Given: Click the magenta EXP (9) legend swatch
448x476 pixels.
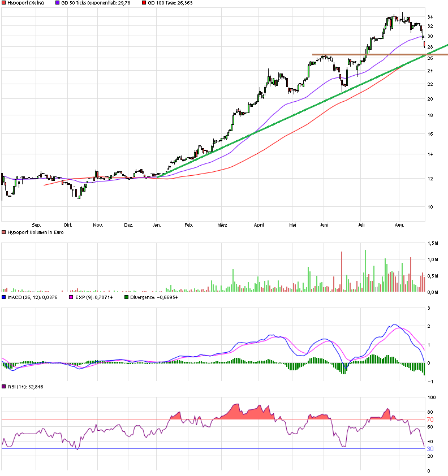Looking at the screenshot, I should 71,297.
